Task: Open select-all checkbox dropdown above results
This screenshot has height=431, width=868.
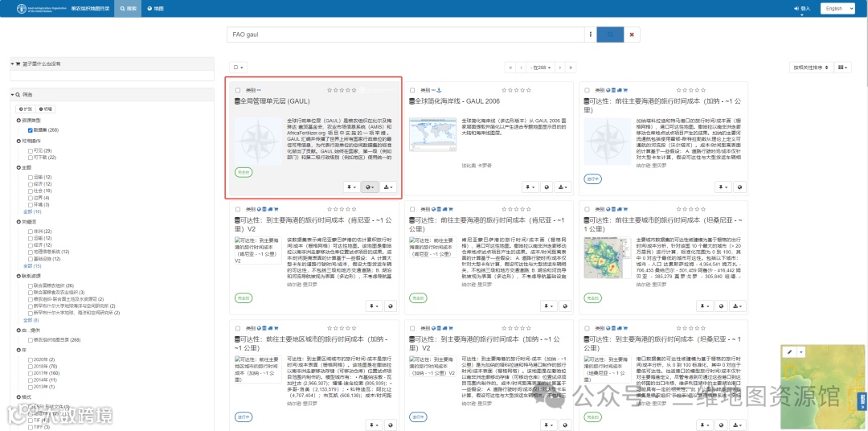Action: tap(240, 67)
